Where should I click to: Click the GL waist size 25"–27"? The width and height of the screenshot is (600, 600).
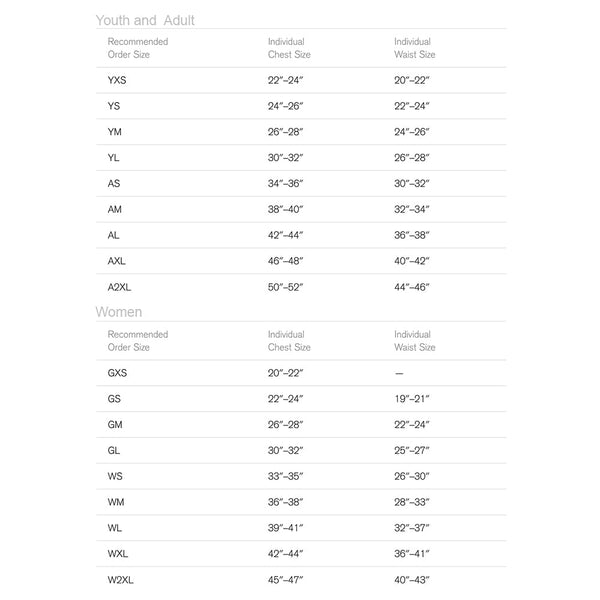pyautogui.click(x=411, y=450)
